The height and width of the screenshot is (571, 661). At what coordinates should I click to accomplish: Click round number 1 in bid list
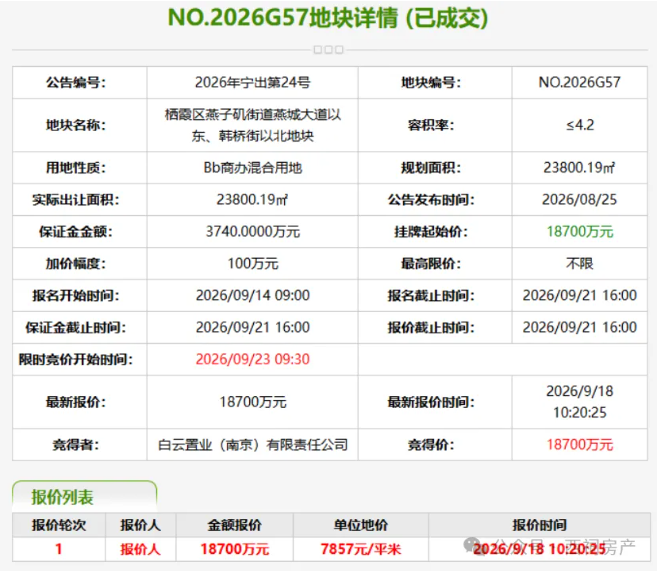tap(59, 549)
